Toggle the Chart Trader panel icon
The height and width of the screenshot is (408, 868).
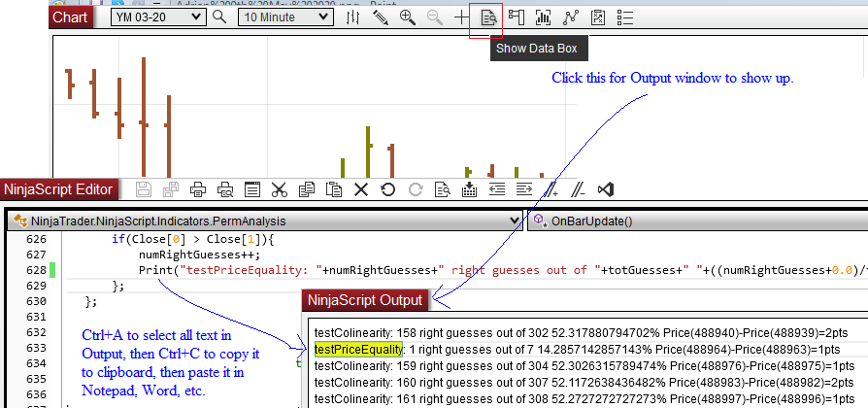pos(517,17)
